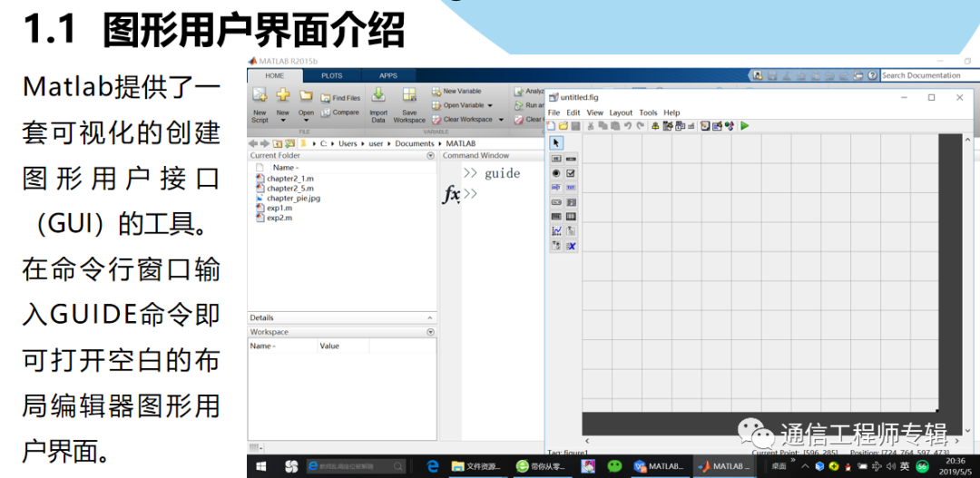The image size is (980, 478).
Task: Click Undo icon in GUIDE toolbar
Action: click(x=628, y=125)
